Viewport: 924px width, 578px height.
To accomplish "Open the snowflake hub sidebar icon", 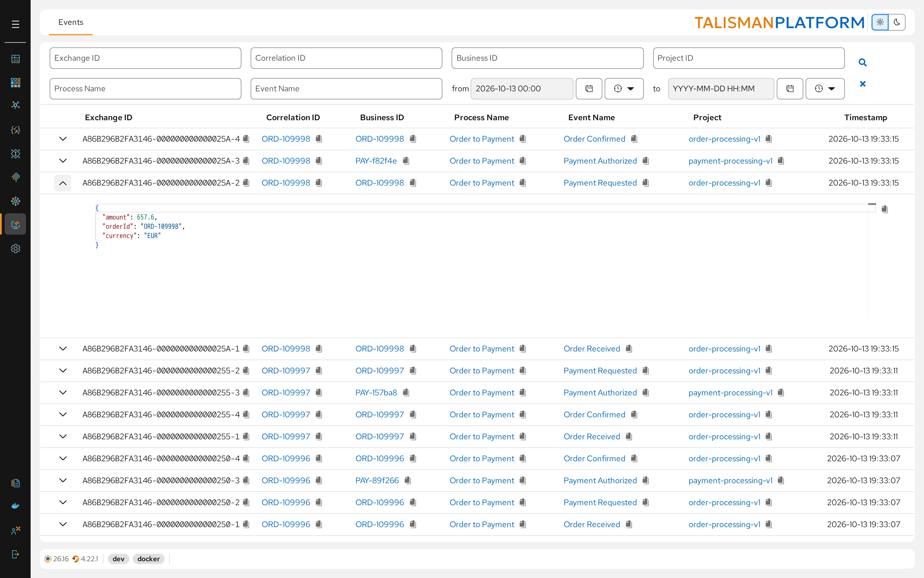I will [15, 201].
